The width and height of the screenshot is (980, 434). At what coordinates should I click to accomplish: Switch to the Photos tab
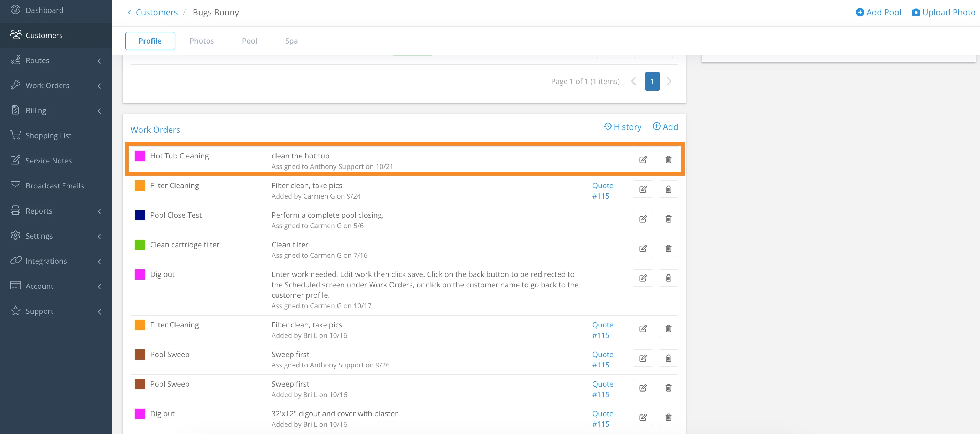202,41
